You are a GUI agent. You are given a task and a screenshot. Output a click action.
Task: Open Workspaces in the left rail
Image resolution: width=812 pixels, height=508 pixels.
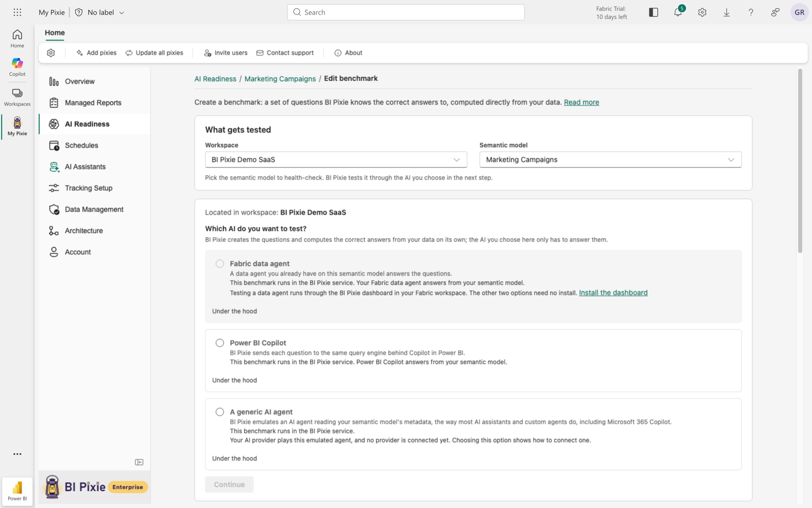(17, 98)
